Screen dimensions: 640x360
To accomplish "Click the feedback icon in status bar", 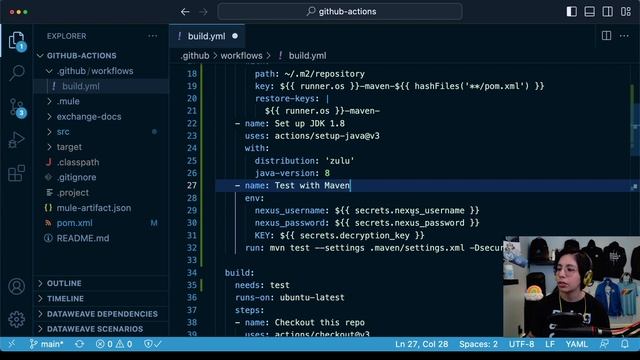I will point(604,344).
